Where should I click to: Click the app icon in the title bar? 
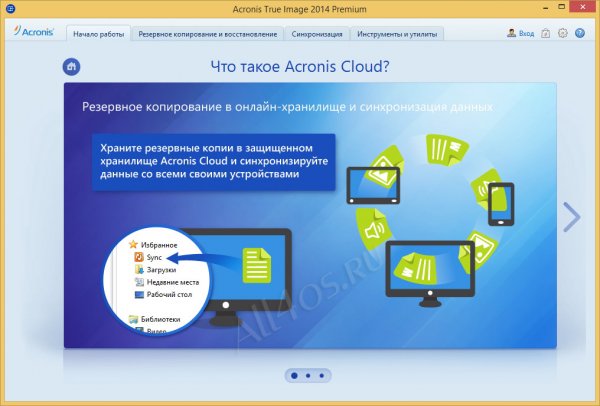(10, 8)
